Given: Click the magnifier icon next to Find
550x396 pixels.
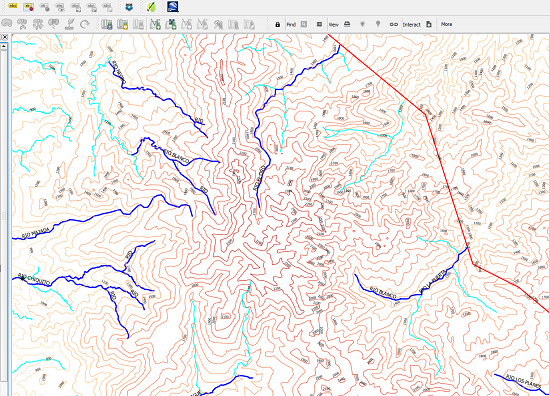Looking at the screenshot, I should point(304,24).
